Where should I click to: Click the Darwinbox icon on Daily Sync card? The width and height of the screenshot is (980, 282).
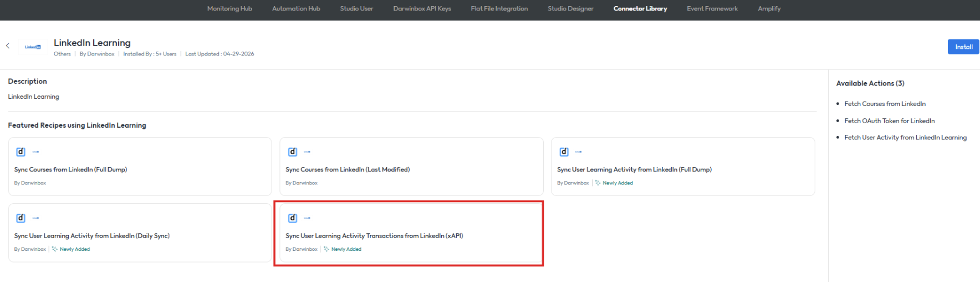tap(21, 218)
